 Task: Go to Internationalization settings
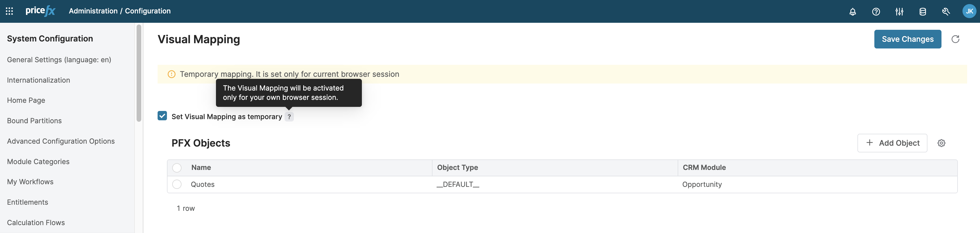tap(39, 80)
